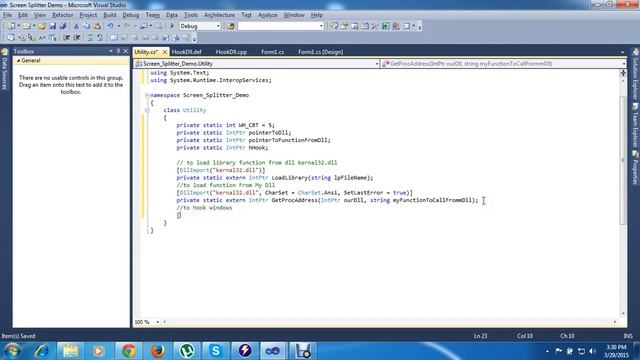640x360 pixels.
Task: Click the New Project toolbar icon
Action: tap(11, 26)
